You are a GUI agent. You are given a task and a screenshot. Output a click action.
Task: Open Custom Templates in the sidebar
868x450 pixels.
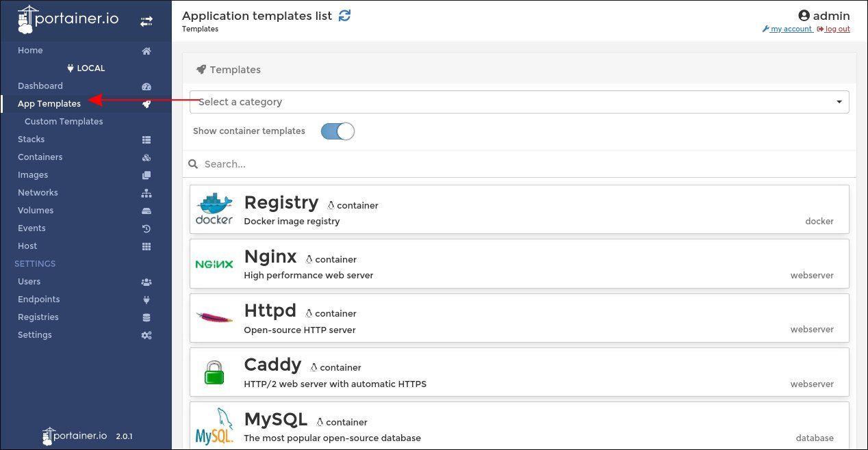(64, 122)
